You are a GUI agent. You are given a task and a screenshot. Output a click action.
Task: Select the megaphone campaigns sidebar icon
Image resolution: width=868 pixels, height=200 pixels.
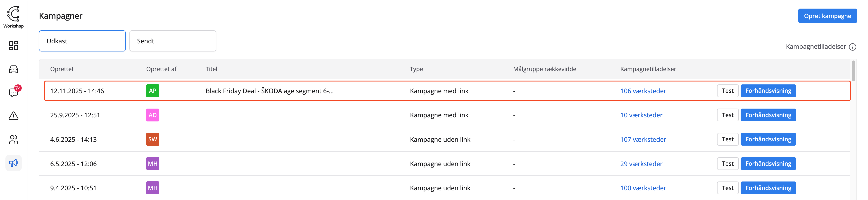coord(14,163)
